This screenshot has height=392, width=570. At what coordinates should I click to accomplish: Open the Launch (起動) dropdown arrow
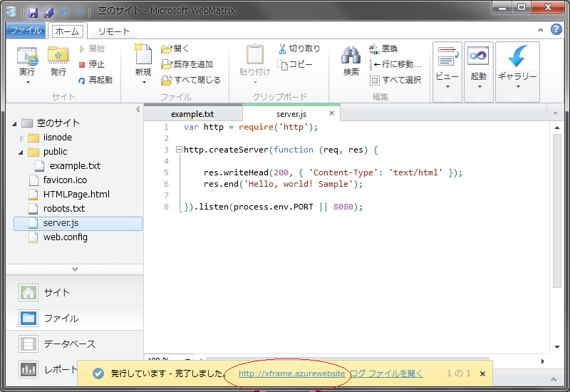click(x=480, y=86)
